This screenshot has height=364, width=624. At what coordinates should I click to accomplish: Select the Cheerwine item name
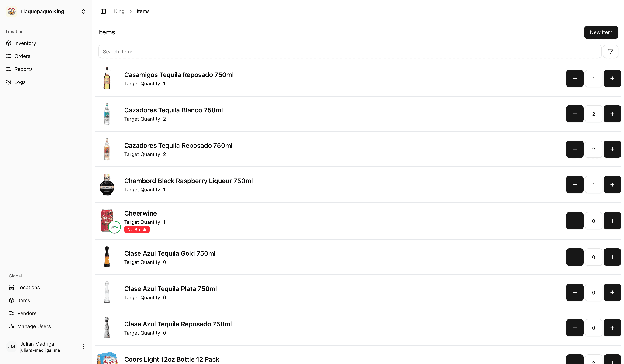point(140,213)
